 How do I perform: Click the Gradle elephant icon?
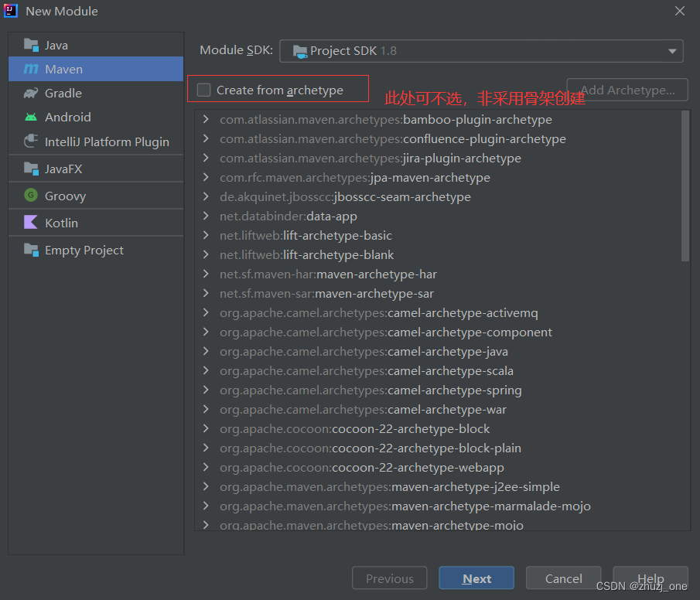[x=31, y=93]
